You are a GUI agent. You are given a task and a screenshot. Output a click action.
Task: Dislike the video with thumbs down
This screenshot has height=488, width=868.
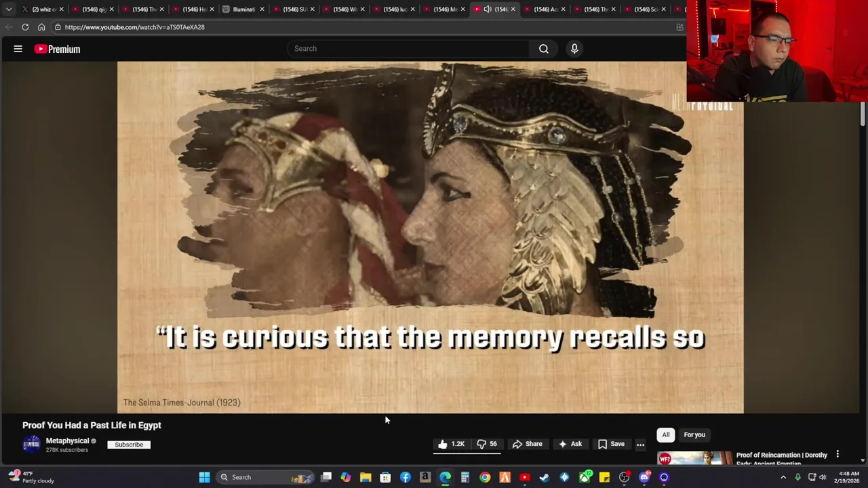point(487,444)
